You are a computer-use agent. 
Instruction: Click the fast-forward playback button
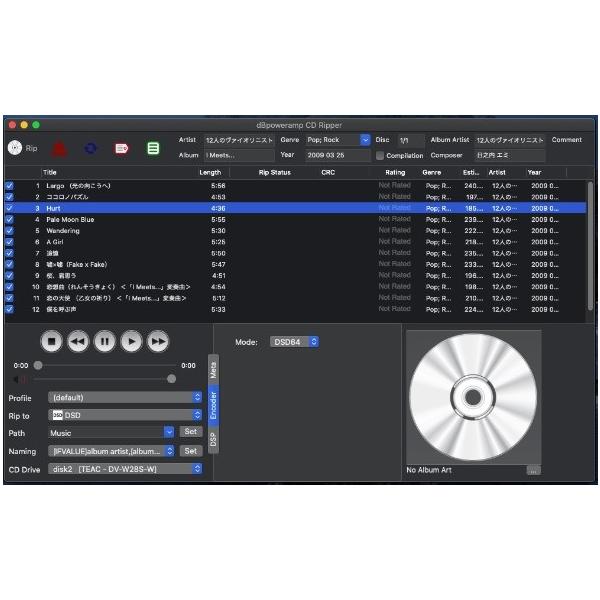click(158, 341)
